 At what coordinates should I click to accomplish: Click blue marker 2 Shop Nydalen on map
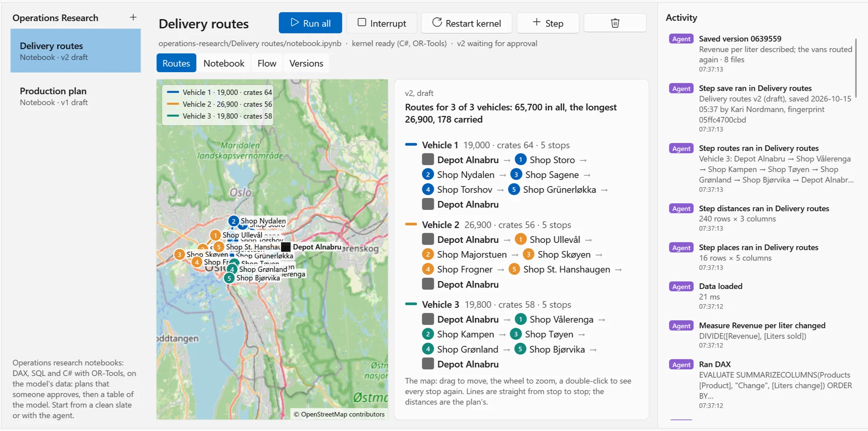point(233,221)
